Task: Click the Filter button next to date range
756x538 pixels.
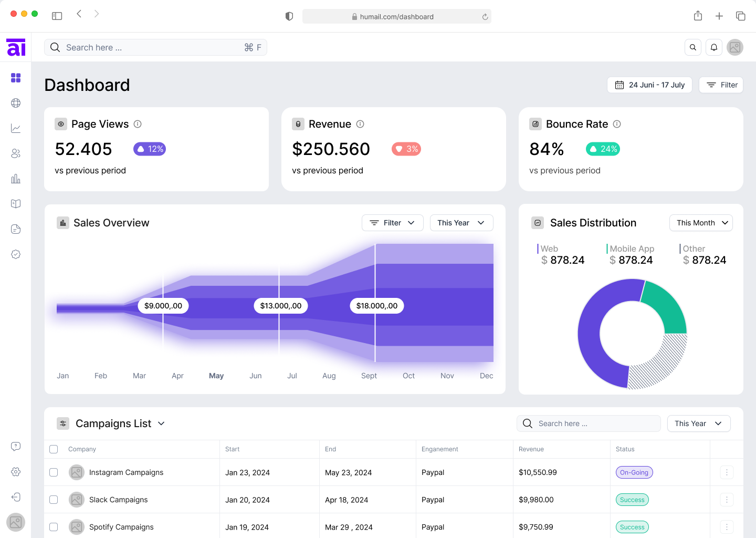Action: click(x=721, y=85)
